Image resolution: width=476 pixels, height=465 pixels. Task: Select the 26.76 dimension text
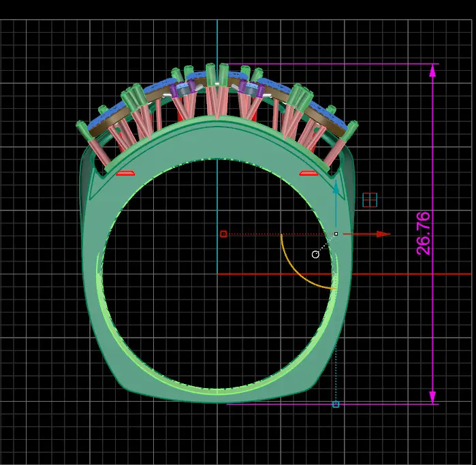pos(423,234)
